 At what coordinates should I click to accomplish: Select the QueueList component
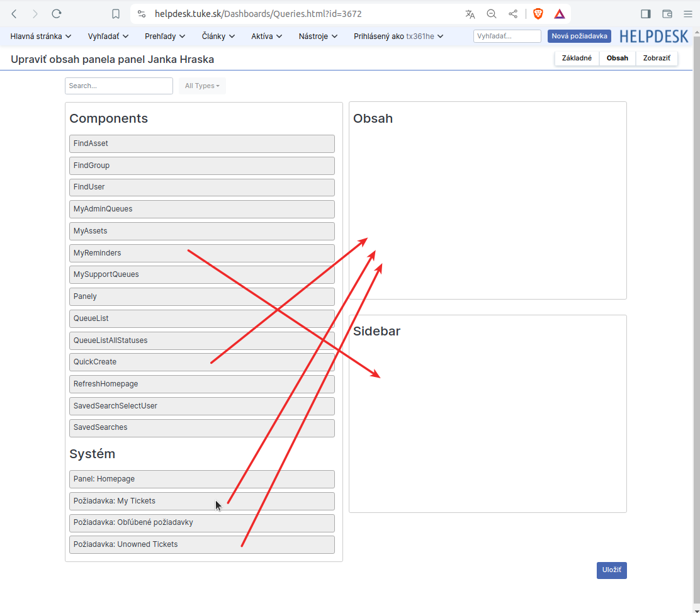[x=202, y=319]
